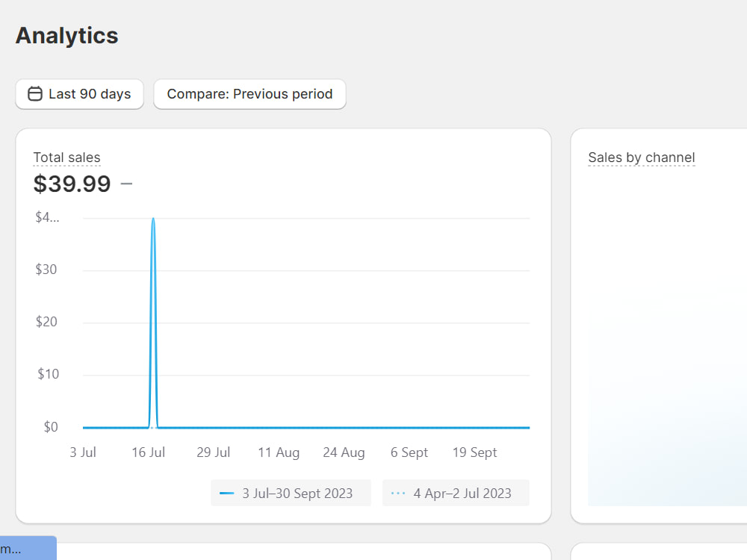Click the dash change indicator beside $39.99
The image size is (747, 560).
(126, 184)
